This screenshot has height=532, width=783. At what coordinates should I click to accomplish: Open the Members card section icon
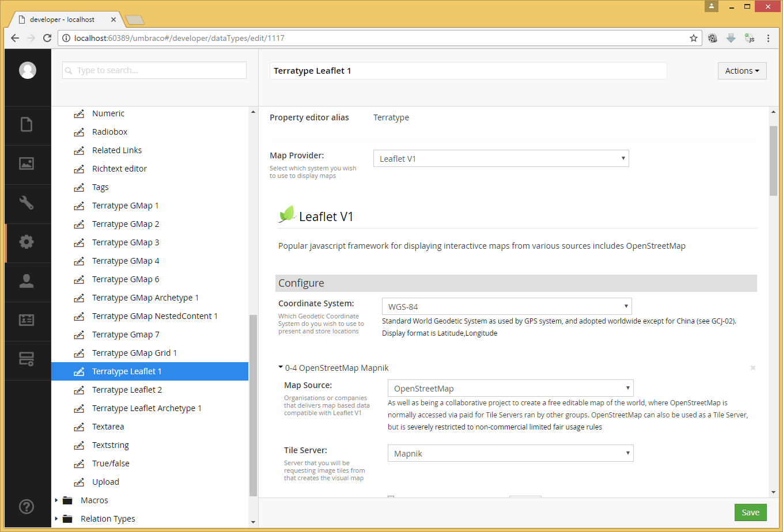pyautogui.click(x=27, y=320)
